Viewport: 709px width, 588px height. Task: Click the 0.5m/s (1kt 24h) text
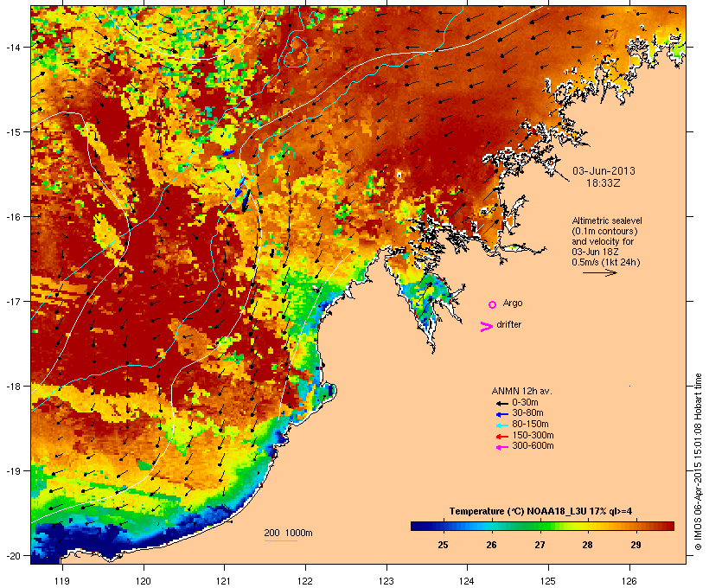606,262
